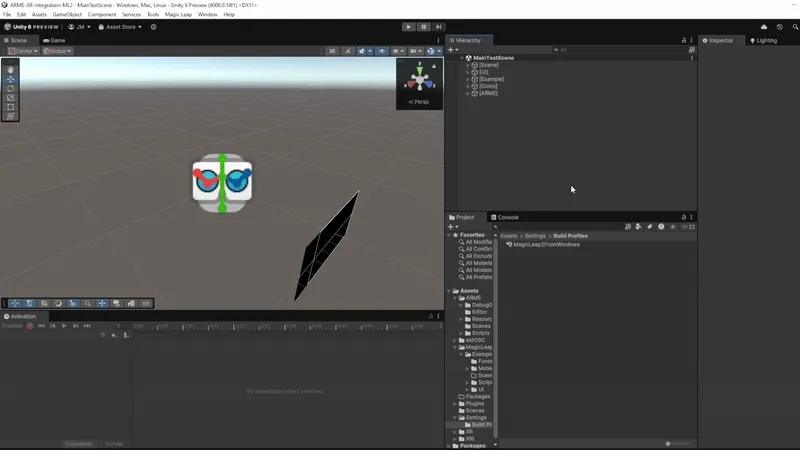Screen dimensions: 800x450
Task: Expand the [Scene] object in Hierarchy
Action: (467, 65)
